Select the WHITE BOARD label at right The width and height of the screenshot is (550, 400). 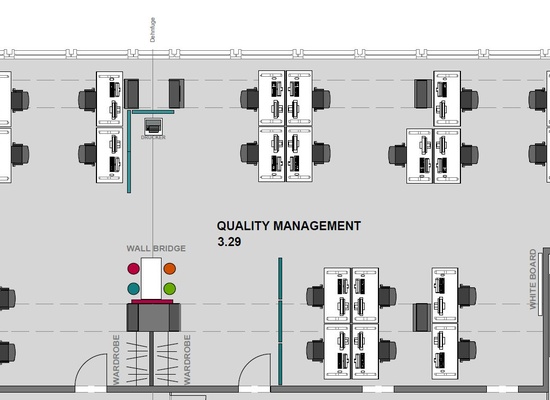533,279
